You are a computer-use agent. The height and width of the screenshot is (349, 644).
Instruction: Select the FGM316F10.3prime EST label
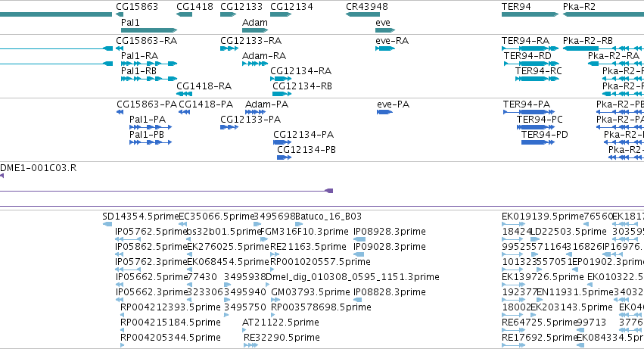tap(304, 232)
